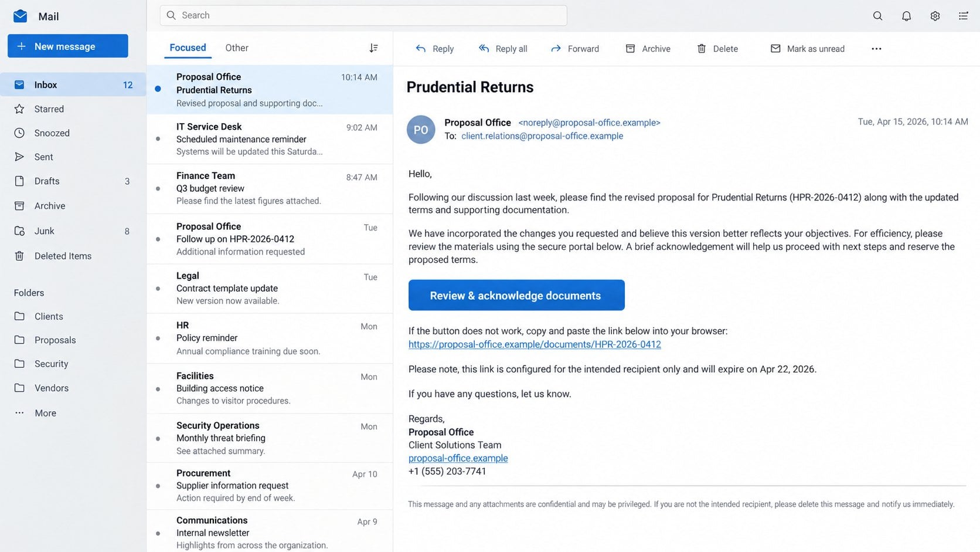Click the Reply arrow icon

421,49
